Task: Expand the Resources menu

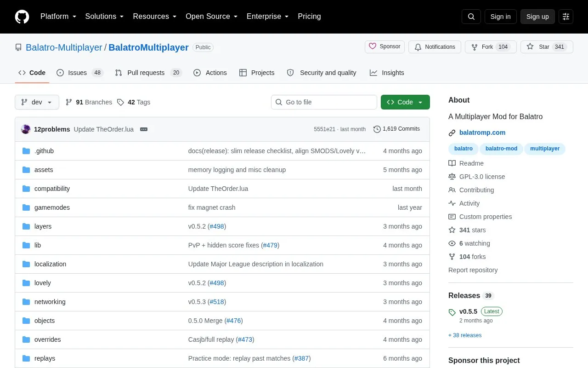Action: click(155, 17)
